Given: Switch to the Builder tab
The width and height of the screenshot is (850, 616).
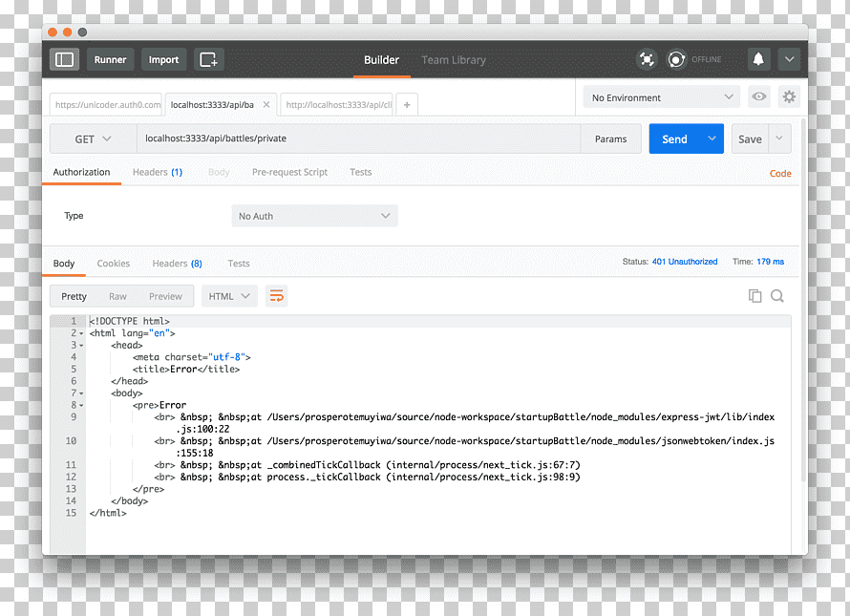Looking at the screenshot, I should pyautogui.click(x=382, y=59).
